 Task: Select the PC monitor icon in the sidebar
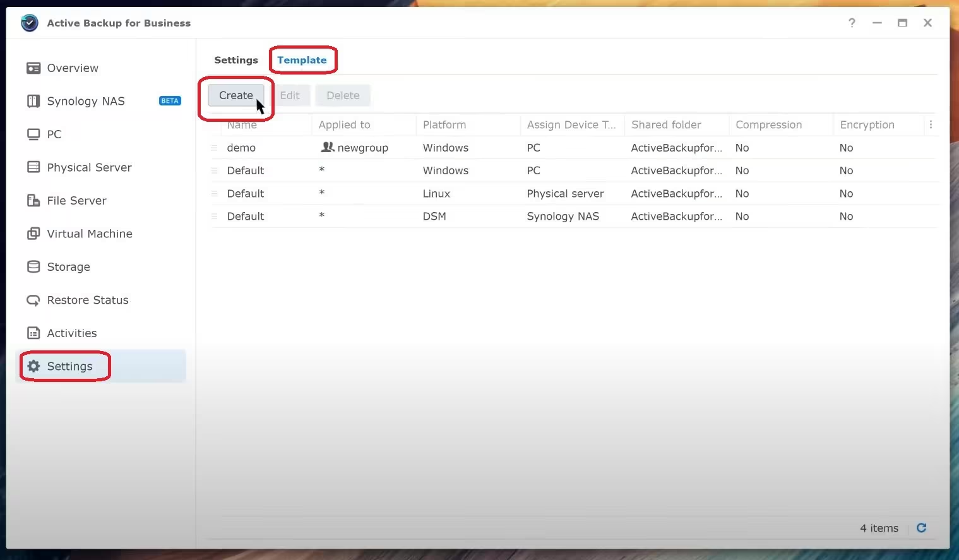click(x=33, y=134)
